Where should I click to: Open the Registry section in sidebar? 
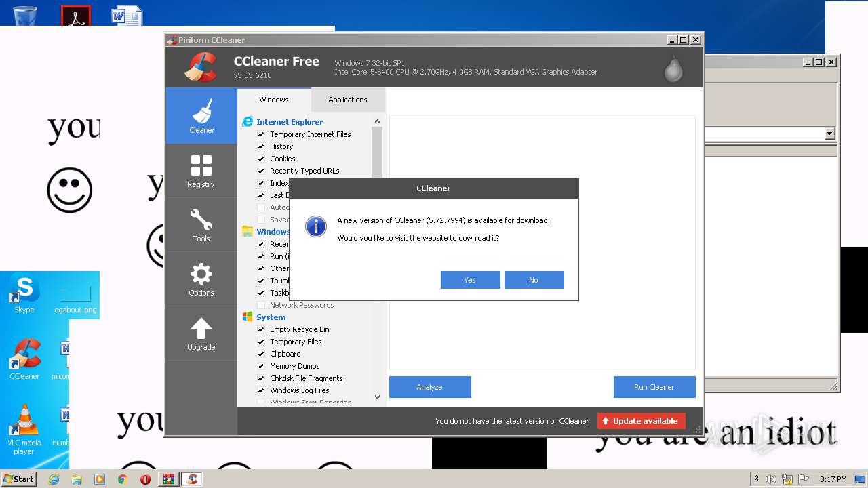pyautogui.click(x=201, y=170)
